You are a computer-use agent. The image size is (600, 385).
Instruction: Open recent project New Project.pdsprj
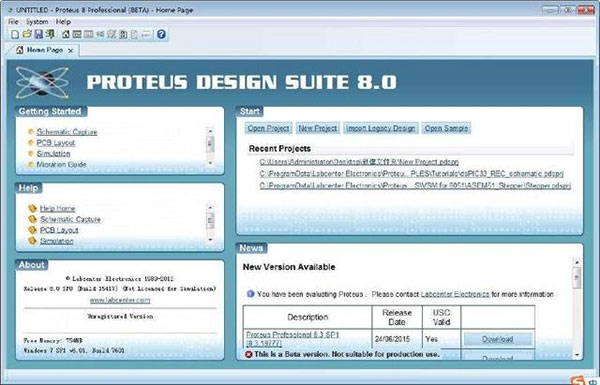point(359,162)
